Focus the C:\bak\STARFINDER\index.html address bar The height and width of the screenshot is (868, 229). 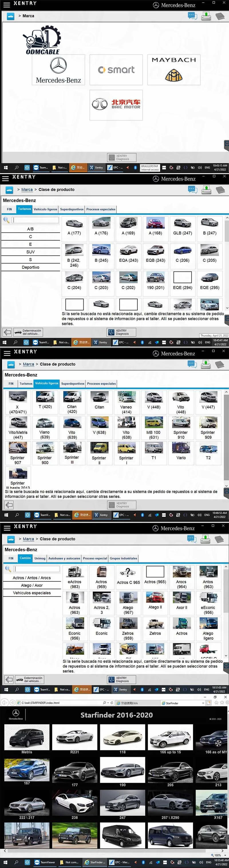pyautogui.click(x=59, y=703)
